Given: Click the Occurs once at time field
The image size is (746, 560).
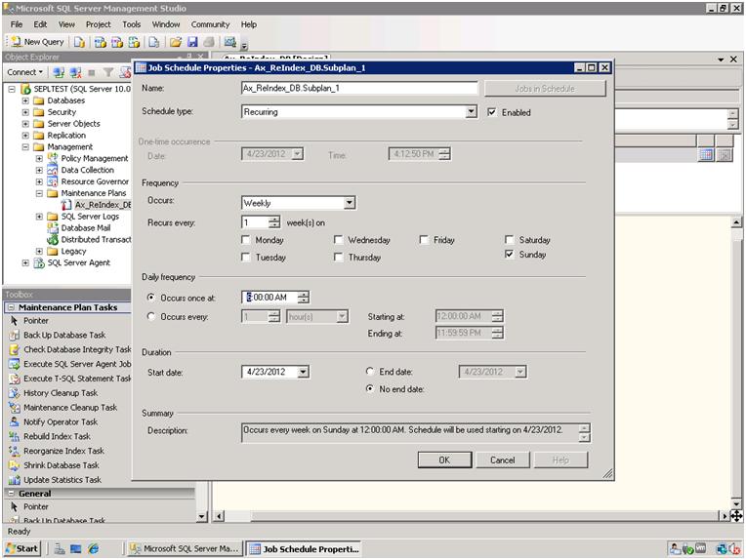Looking at the screenshot, I should (275, 298).
